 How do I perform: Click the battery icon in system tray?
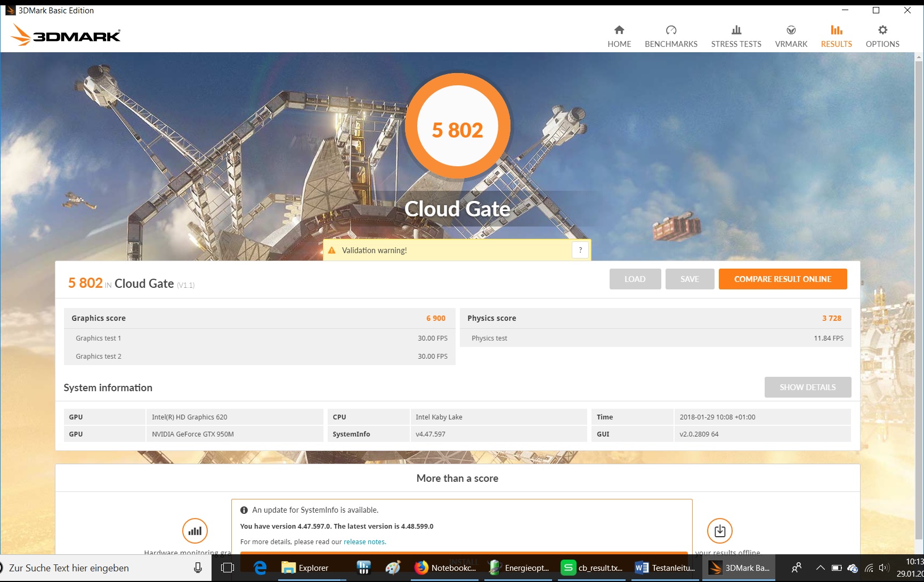(837, 568)
